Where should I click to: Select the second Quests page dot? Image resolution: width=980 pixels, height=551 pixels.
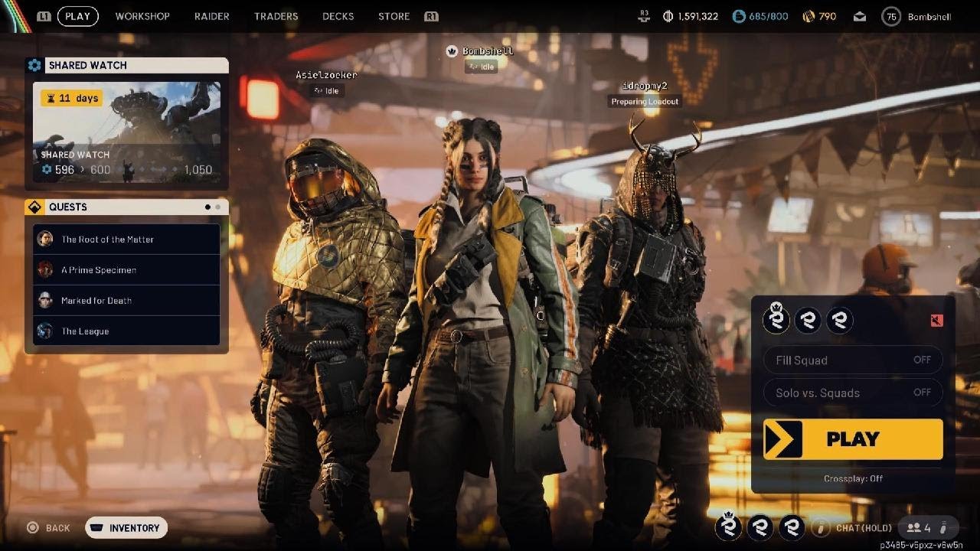[217, 207]
